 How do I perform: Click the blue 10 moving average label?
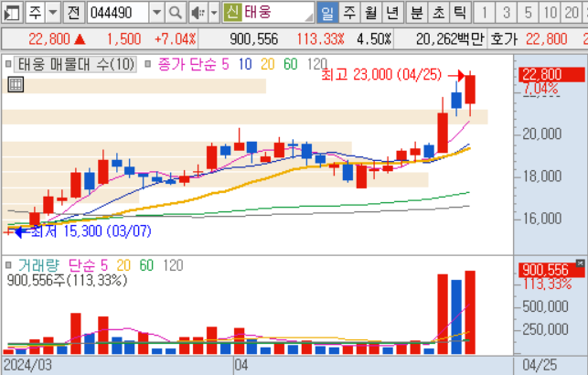(x=245, y=64)
